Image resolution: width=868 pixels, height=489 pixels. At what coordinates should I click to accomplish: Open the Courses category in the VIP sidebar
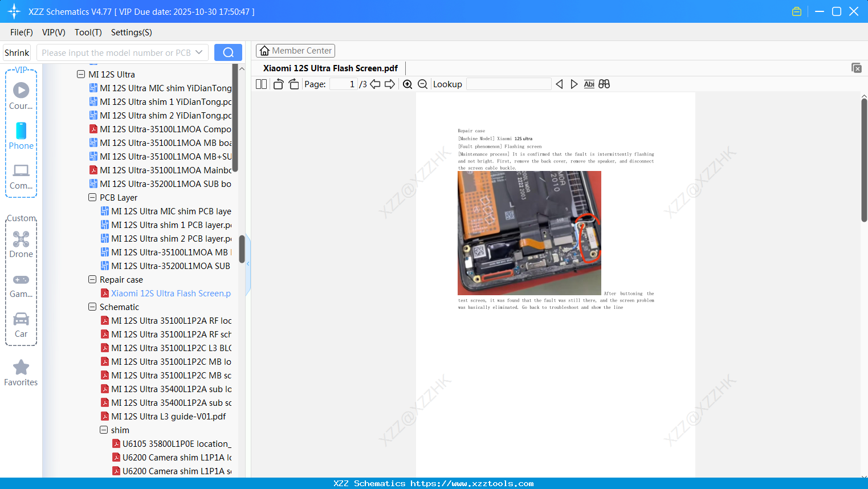point(21,96)
